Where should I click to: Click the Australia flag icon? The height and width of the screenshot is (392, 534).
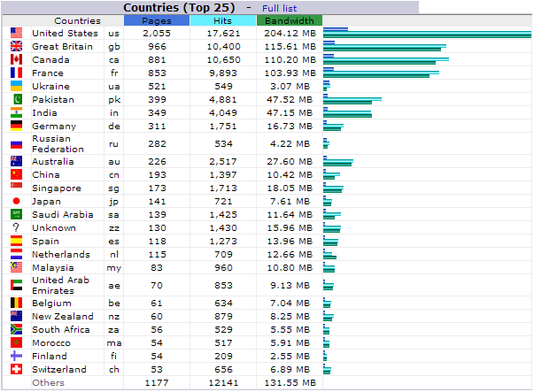click(x=16, y=161)
